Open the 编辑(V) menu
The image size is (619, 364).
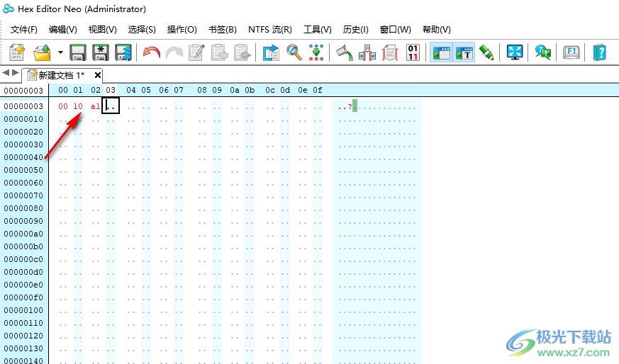(63, 30)
